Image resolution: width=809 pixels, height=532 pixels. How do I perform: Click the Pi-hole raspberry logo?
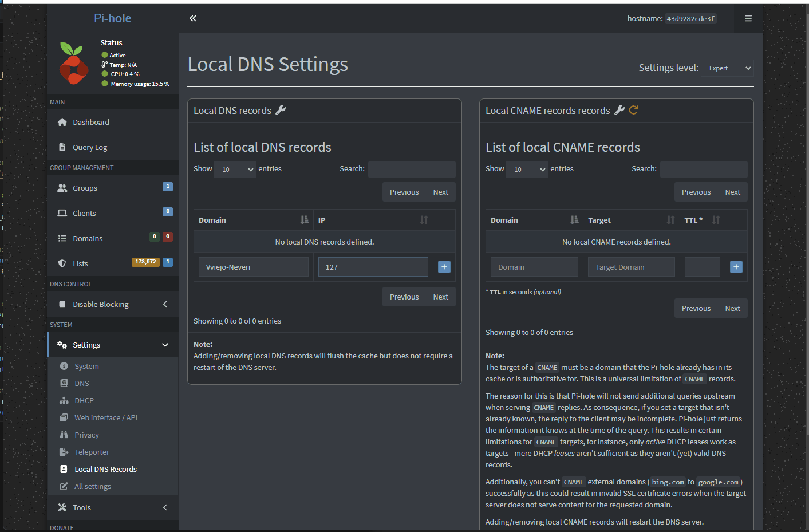tap(73, 63)
